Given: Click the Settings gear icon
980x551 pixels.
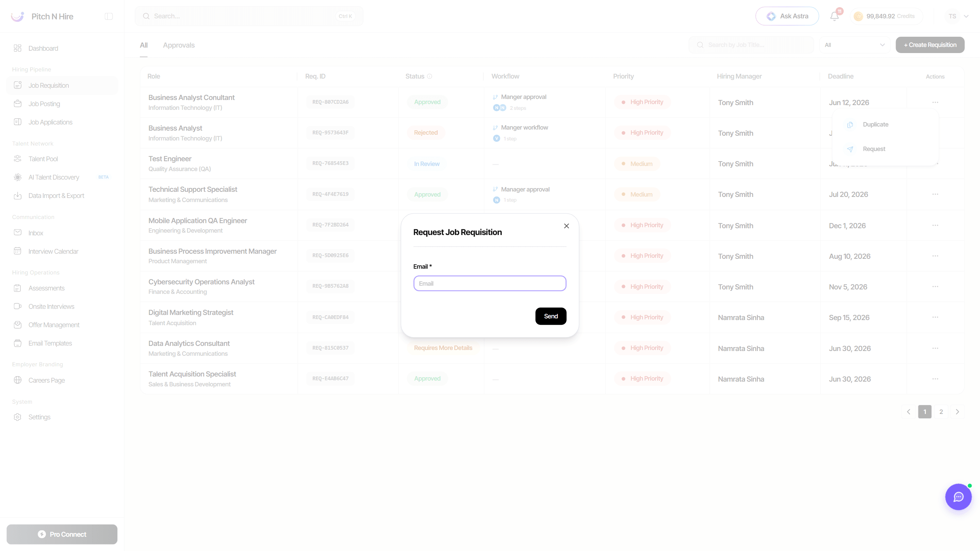Looking at the screenshot, I should point(17,417).
